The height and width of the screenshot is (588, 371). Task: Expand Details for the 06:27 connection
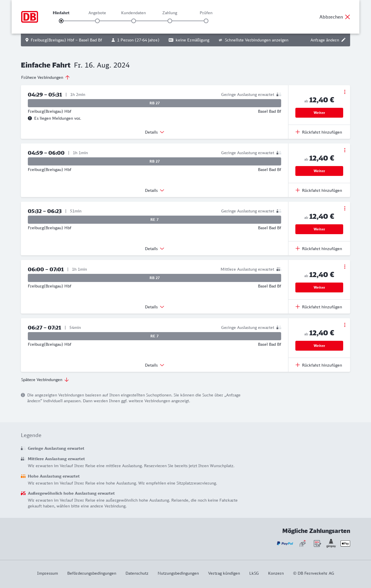154,365
